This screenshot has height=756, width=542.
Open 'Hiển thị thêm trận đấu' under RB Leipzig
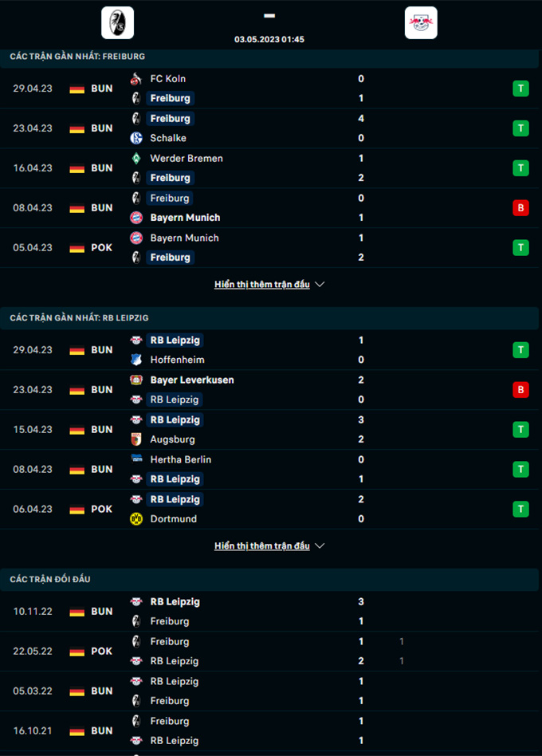pos(262,545)
